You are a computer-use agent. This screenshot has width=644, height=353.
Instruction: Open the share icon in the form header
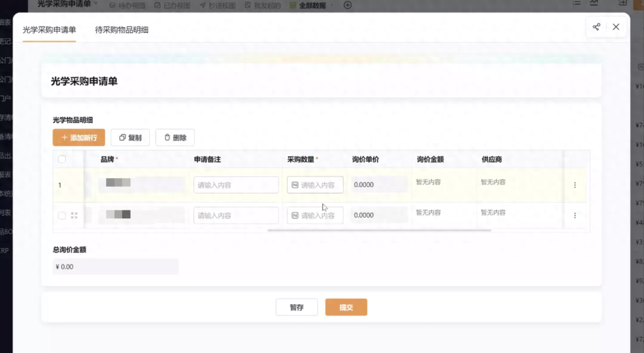[x=596, y=27]
